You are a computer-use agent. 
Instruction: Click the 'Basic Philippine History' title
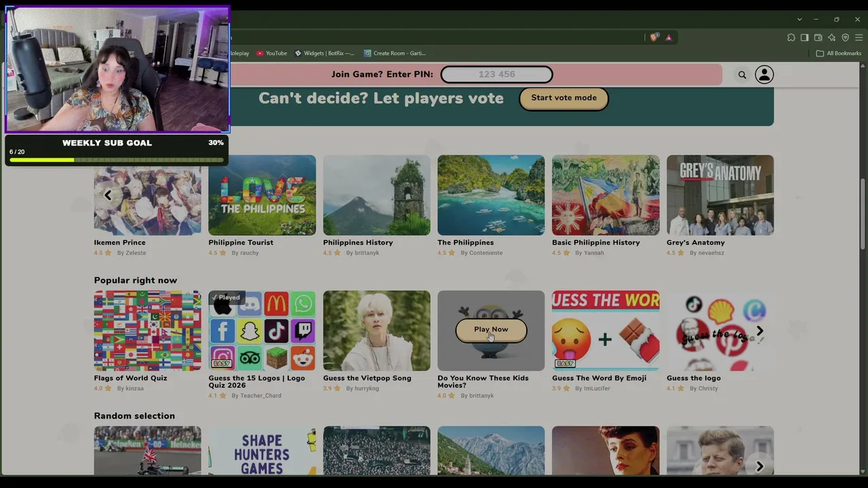coord(596,243)
